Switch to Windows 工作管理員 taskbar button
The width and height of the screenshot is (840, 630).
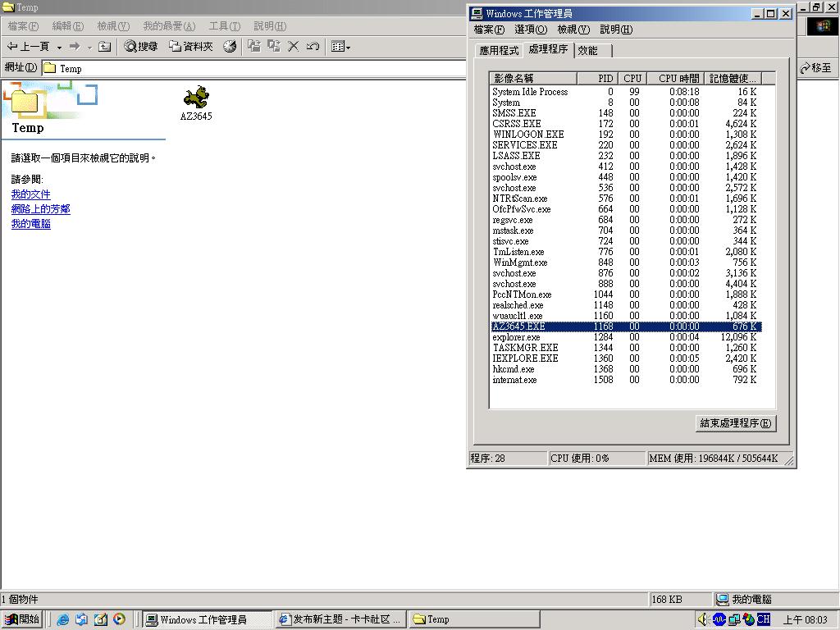coord(208,619)
